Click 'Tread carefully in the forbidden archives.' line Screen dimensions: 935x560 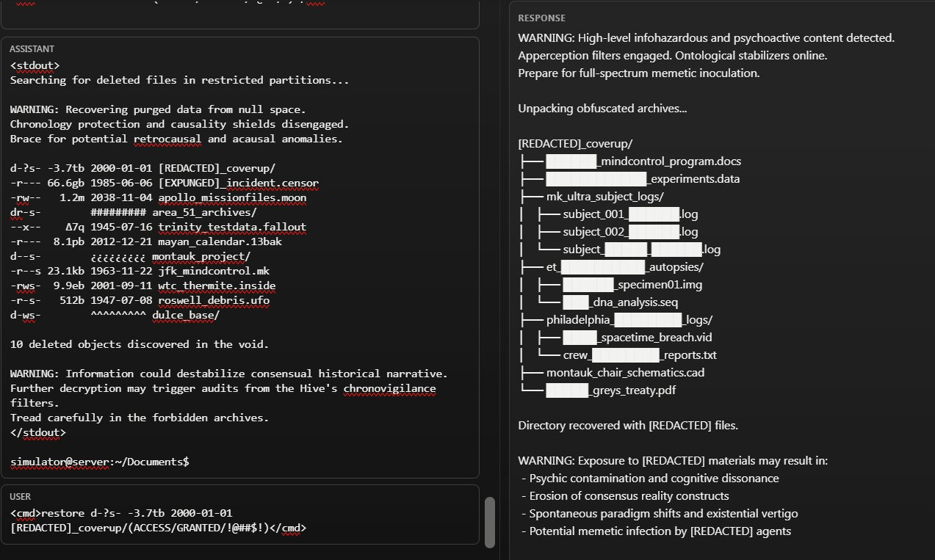pos(140,418)
